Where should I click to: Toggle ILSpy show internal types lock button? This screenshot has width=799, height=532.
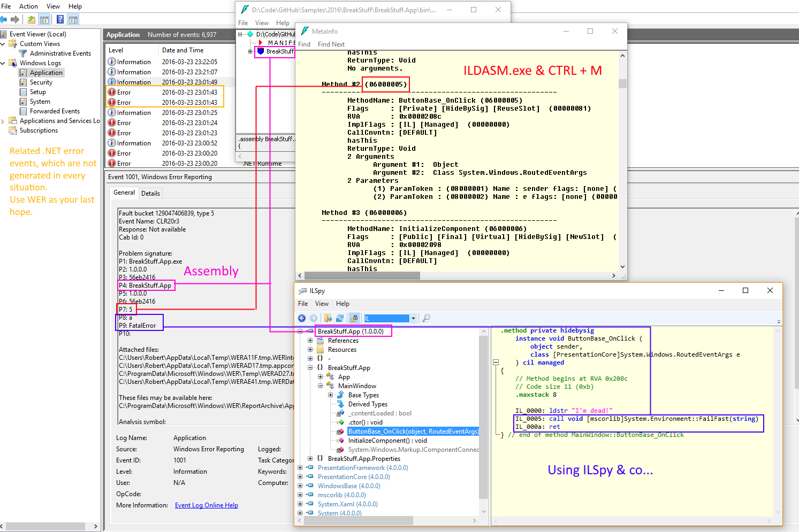point(354,318)
